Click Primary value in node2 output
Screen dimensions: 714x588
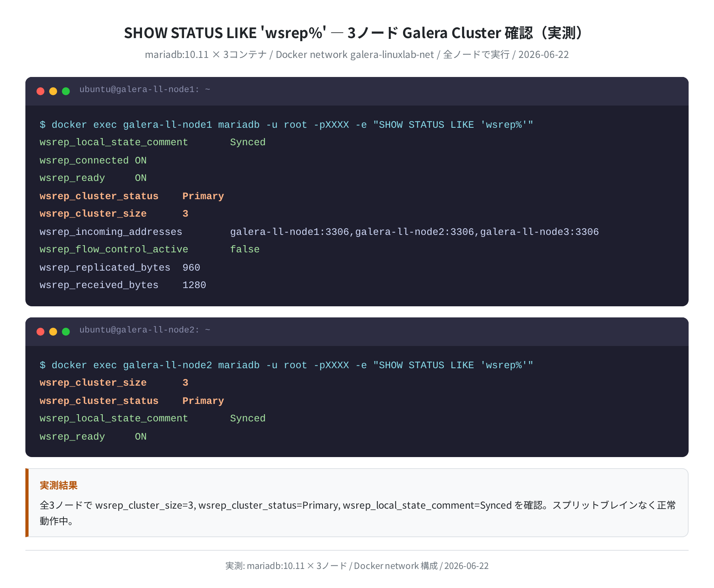pos(203,401)
